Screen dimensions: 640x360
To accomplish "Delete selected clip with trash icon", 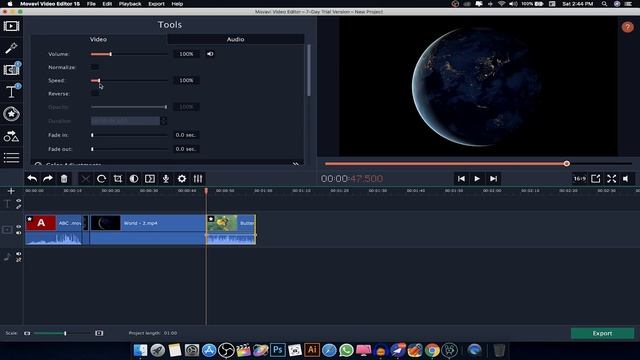I will click(64, 179).
